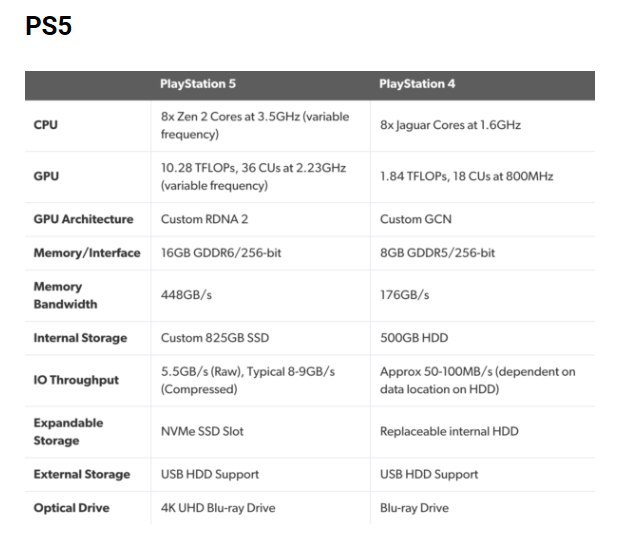This screenshot has height=543, width=638.
Task: Click the External Storage row label
Action: (x=82, y=475)
